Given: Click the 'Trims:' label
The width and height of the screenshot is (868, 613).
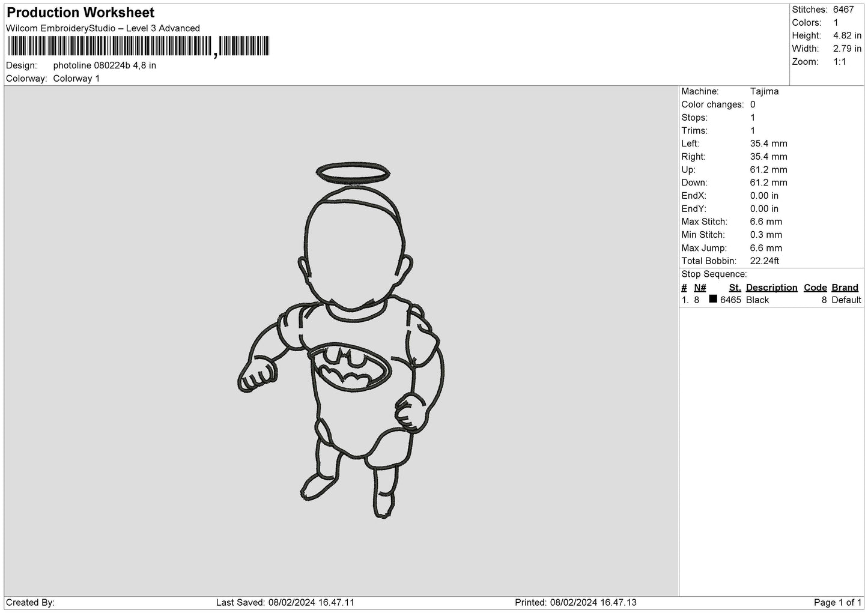Looking at the screenshot, I should point(694,131).
